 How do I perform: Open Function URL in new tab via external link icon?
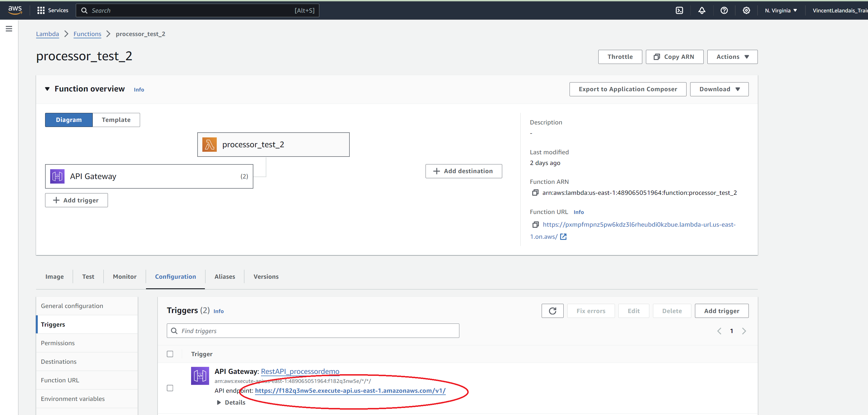click(x=563, y=236)
